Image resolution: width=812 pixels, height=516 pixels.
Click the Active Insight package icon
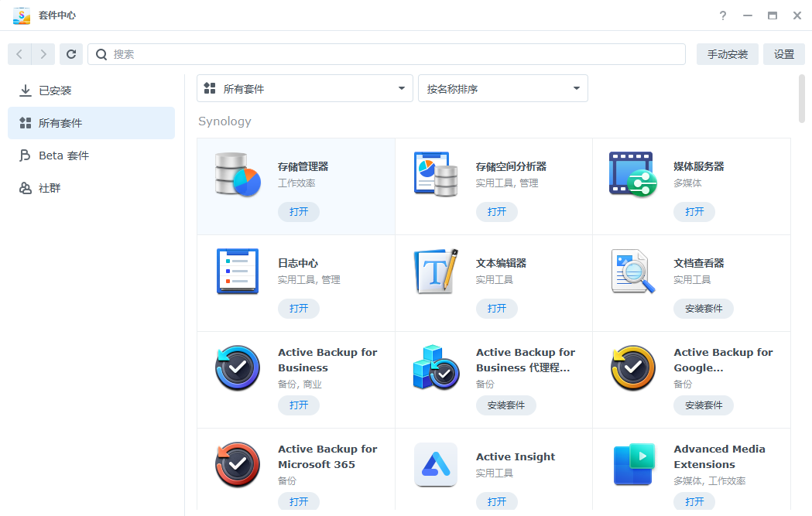(436, 465)
